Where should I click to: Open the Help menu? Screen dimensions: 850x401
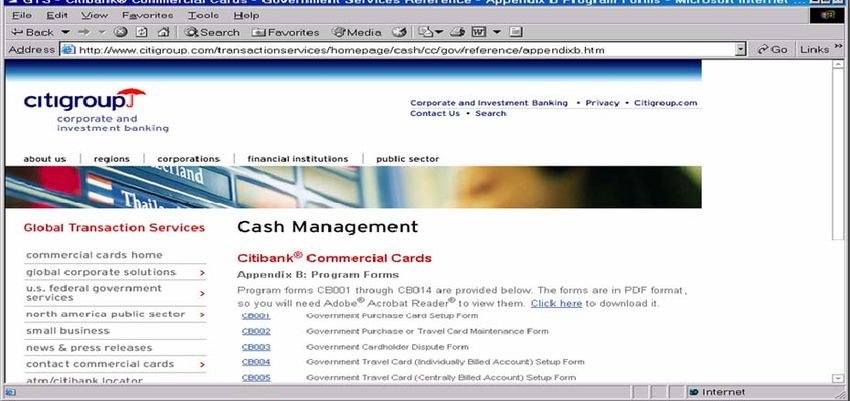[x=247, y=16]
